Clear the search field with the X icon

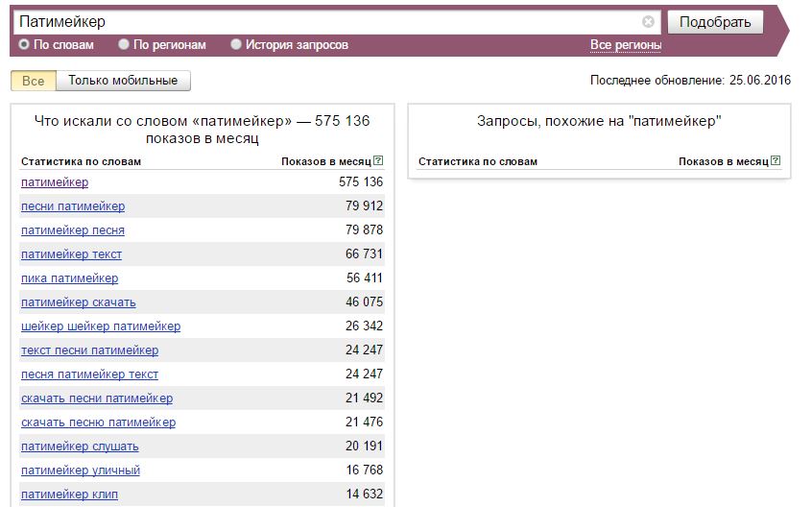(x=648, y=21)
